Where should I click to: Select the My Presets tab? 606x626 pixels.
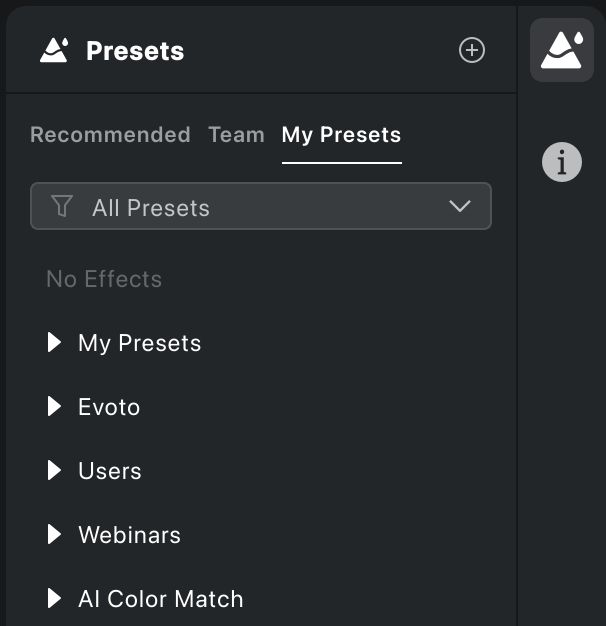pos(341,135)
